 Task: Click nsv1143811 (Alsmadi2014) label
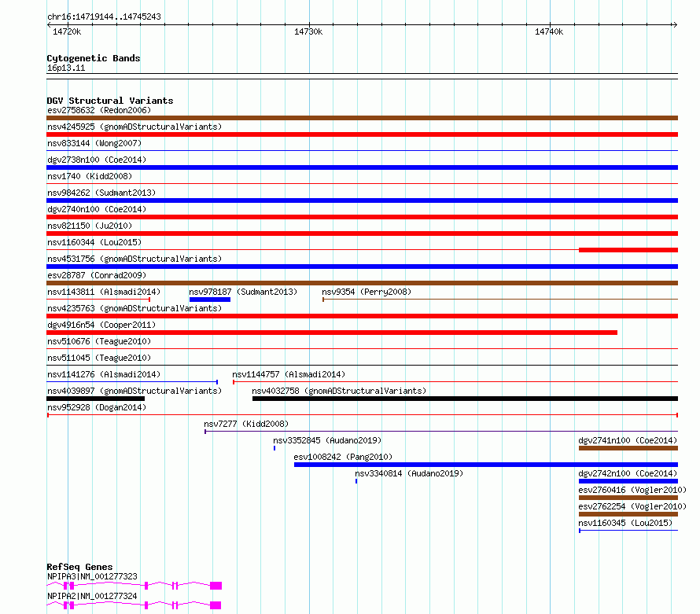coord(104,292)
